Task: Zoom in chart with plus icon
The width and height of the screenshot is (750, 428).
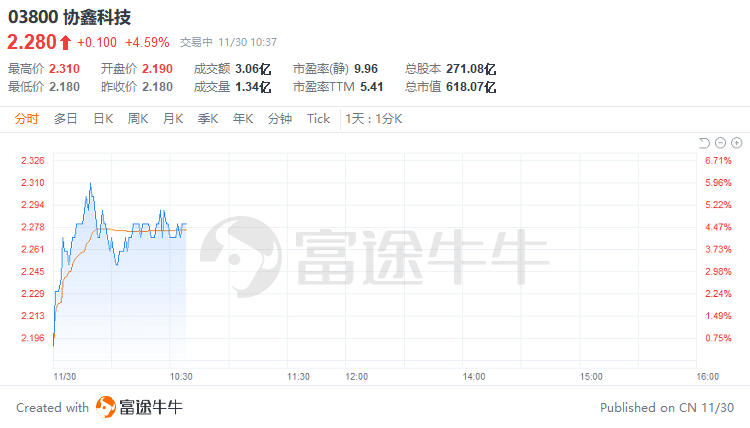Action: [x=737, y=143]
